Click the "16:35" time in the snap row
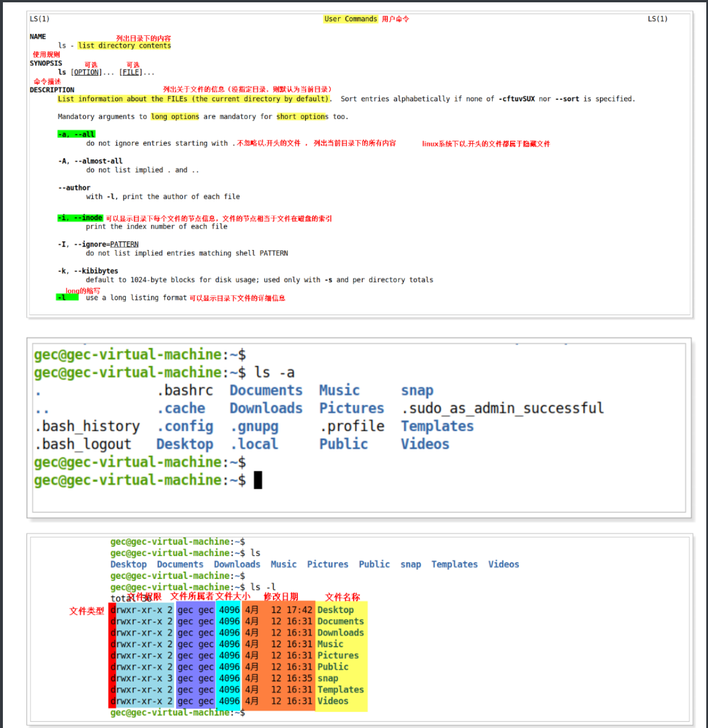 pyautogui.click(x=299, y=678)
